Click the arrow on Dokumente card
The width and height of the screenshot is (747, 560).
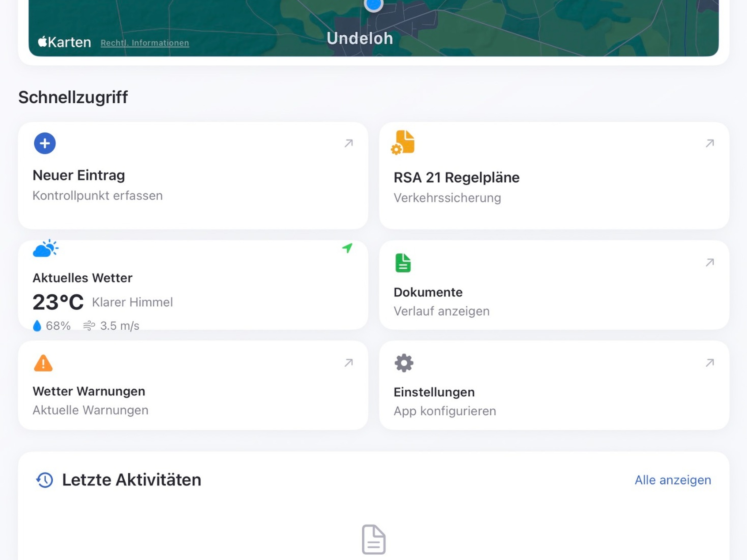click(x=710, y=263)
